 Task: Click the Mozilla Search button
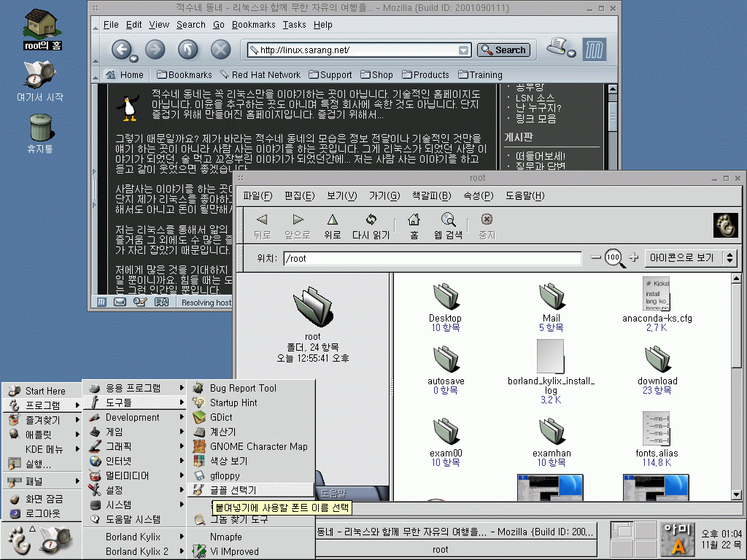(x=503, y=50)
